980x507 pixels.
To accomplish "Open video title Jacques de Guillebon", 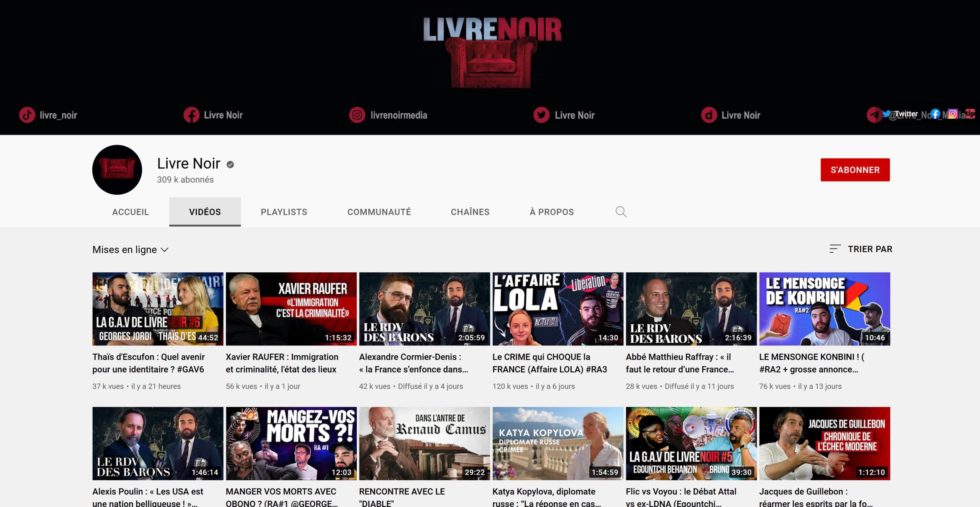I will 815,497.
